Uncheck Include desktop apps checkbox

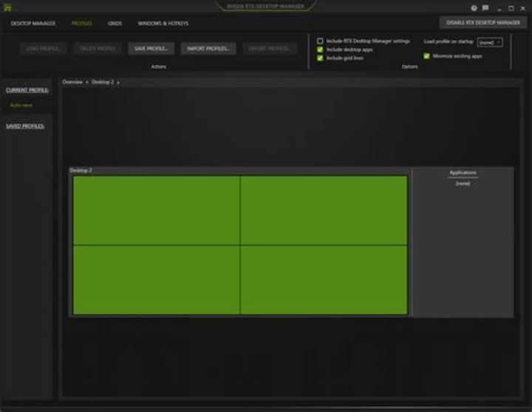[320, 50]
